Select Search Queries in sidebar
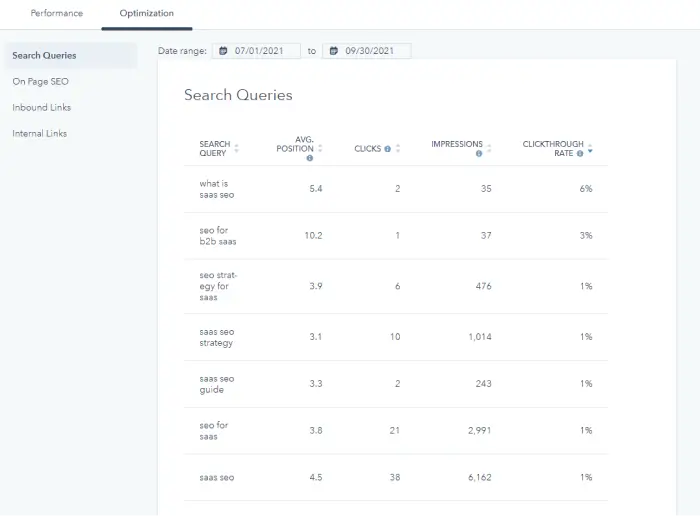700x516 pixels. (44, 55)
